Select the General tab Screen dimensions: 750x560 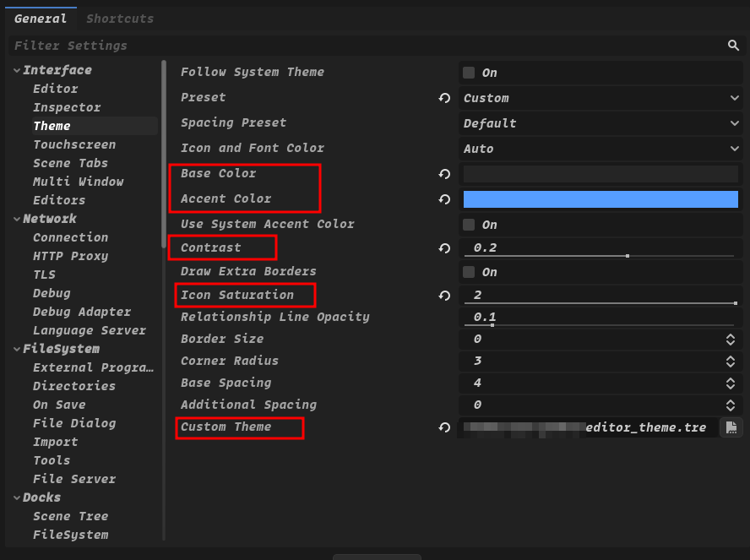click(x=40, y=19)
